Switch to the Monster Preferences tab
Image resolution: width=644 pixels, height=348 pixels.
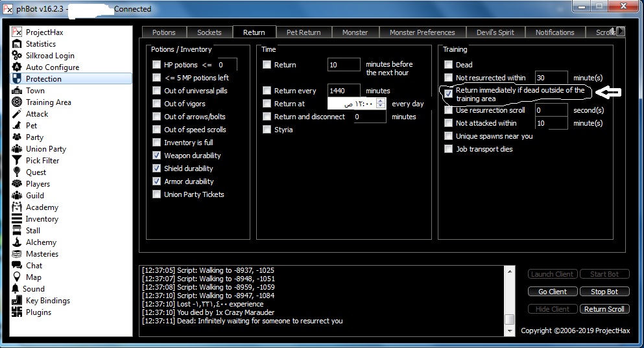click(422, 32)
